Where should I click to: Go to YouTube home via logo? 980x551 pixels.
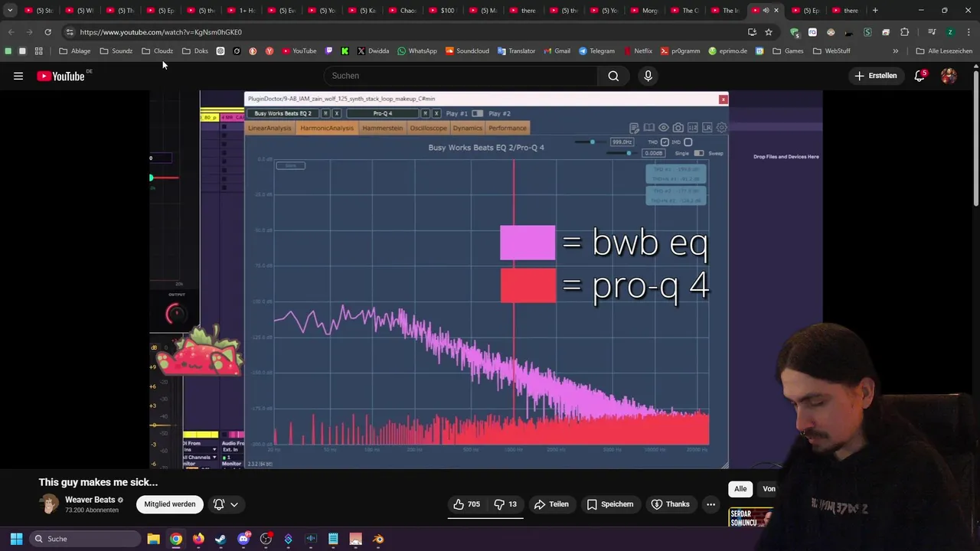60,76
